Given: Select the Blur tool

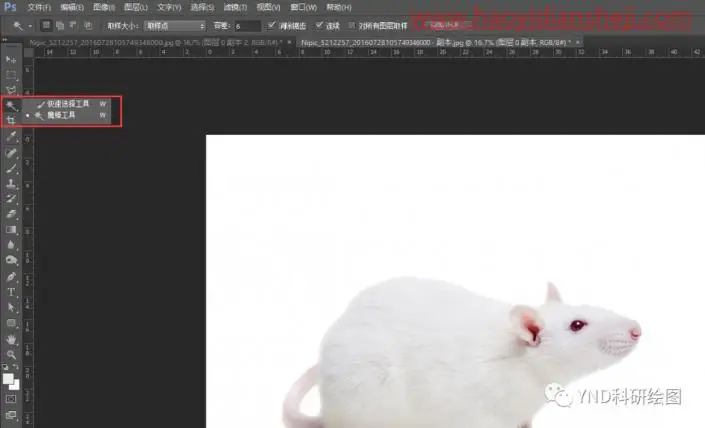Looking at the screenshot, I should (11, 245).
